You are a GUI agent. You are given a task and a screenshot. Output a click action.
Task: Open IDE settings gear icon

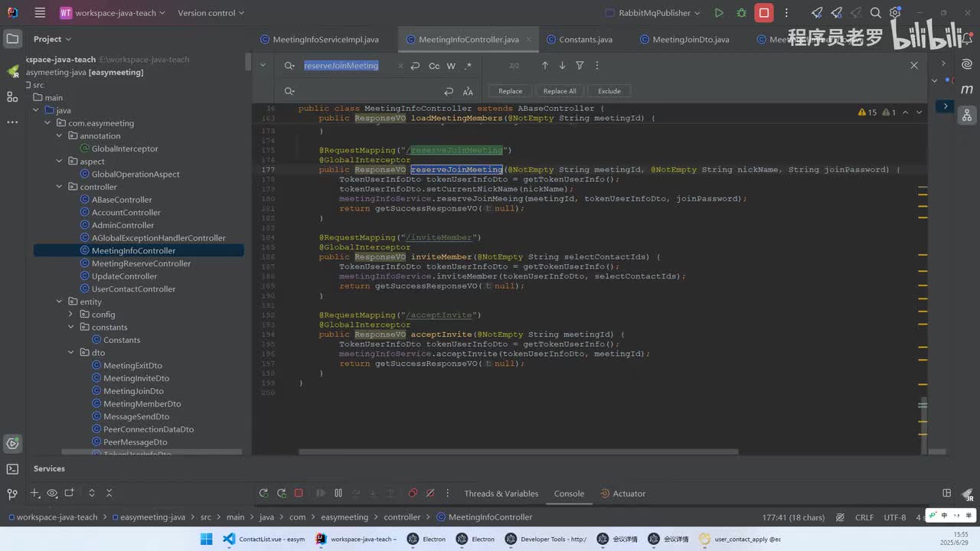coord(895,13)
